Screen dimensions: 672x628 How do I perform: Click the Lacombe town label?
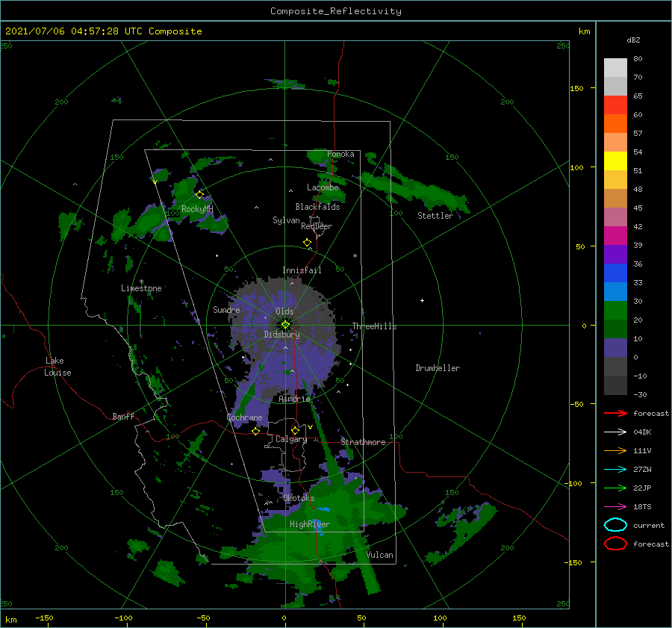tap(323, 187)
